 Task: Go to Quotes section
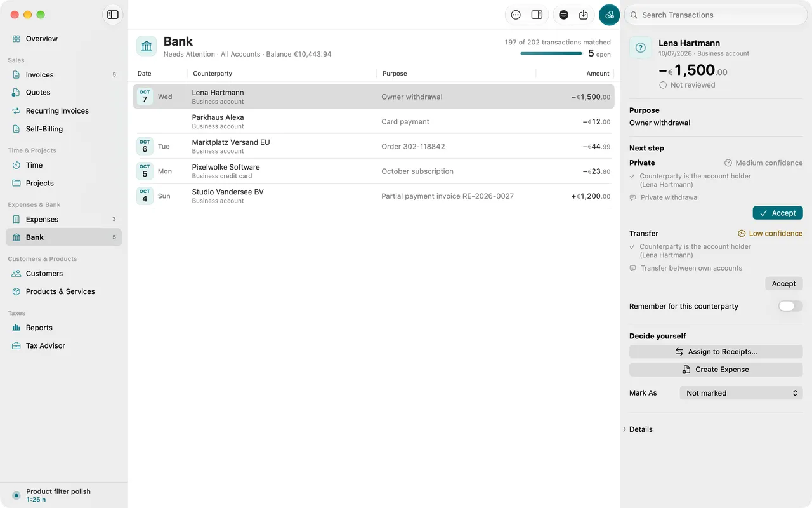click(63, 93)
